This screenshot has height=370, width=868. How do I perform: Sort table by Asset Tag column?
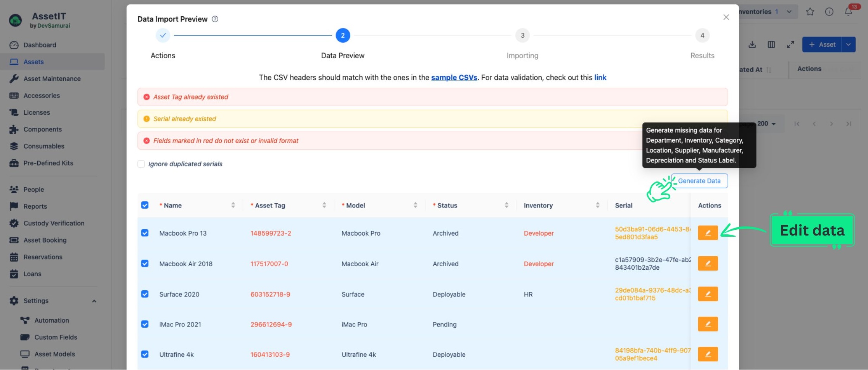(324, 205)
